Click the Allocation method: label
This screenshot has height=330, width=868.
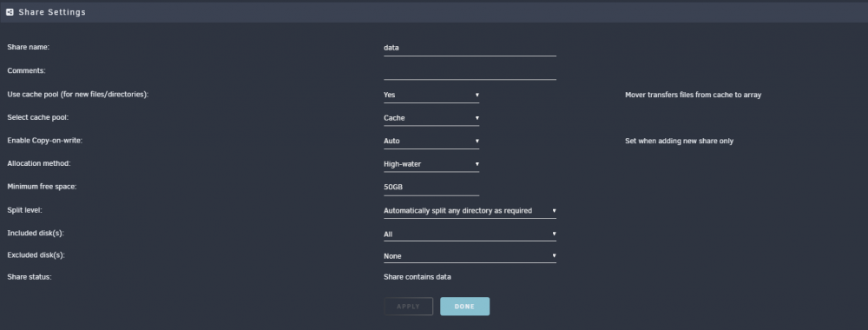point(39,163)
